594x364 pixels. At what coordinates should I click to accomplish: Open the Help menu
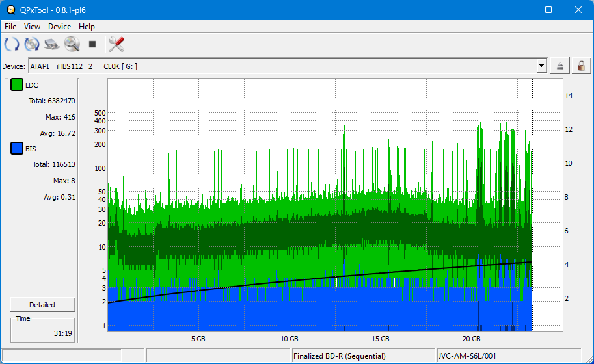(x=87, y=27)
